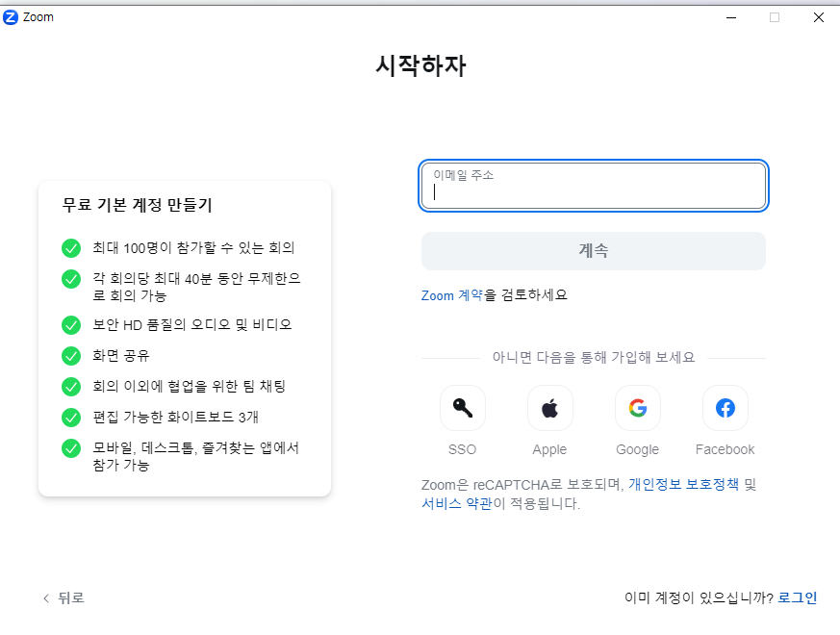Image resolution: width=840 pixels, height=635 pixels.
Task: Click the Zoom logo in title bar
Action: pos(12,16)
